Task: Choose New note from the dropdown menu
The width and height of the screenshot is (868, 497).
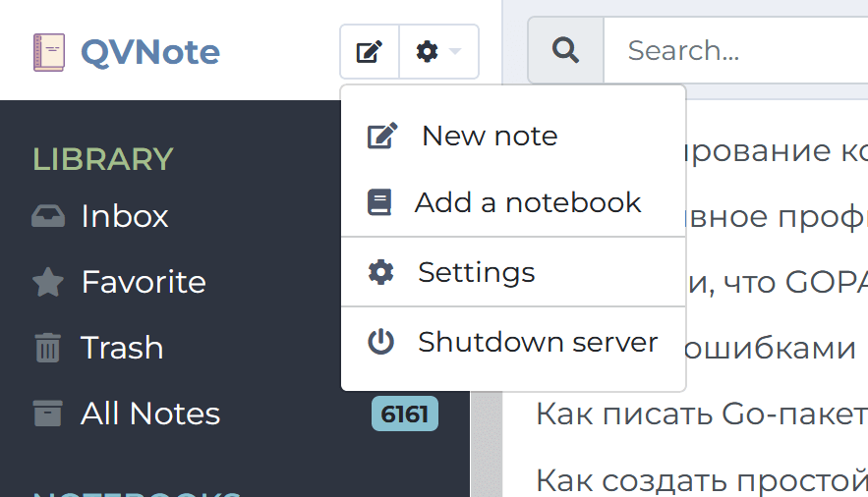Action: (x=513, y=136)
